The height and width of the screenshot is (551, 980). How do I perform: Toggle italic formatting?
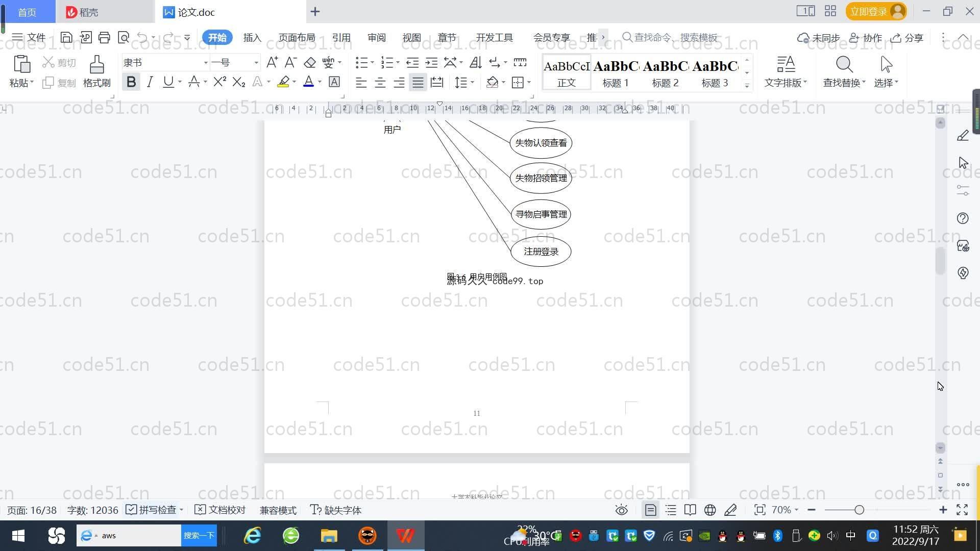click(150, 82)
